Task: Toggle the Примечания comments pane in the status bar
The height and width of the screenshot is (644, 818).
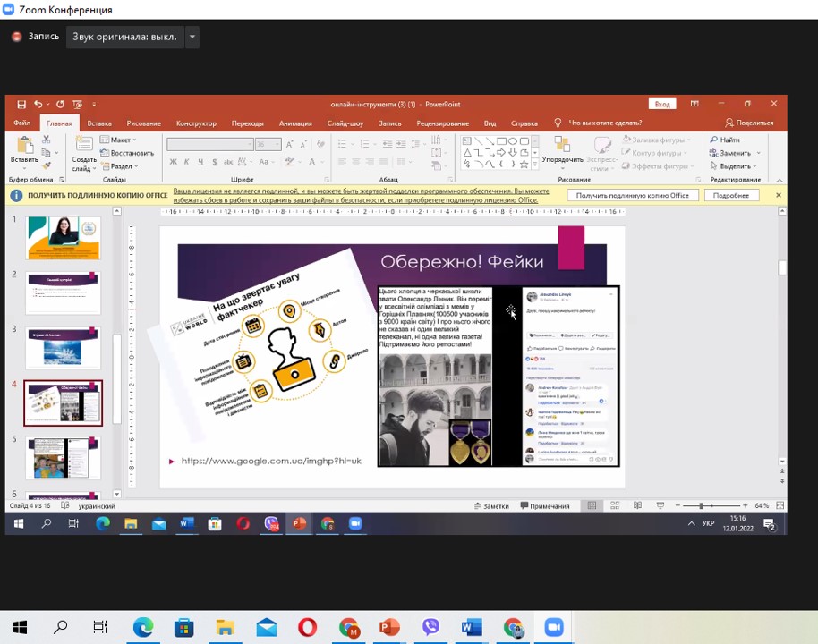Action: point(544,506)
